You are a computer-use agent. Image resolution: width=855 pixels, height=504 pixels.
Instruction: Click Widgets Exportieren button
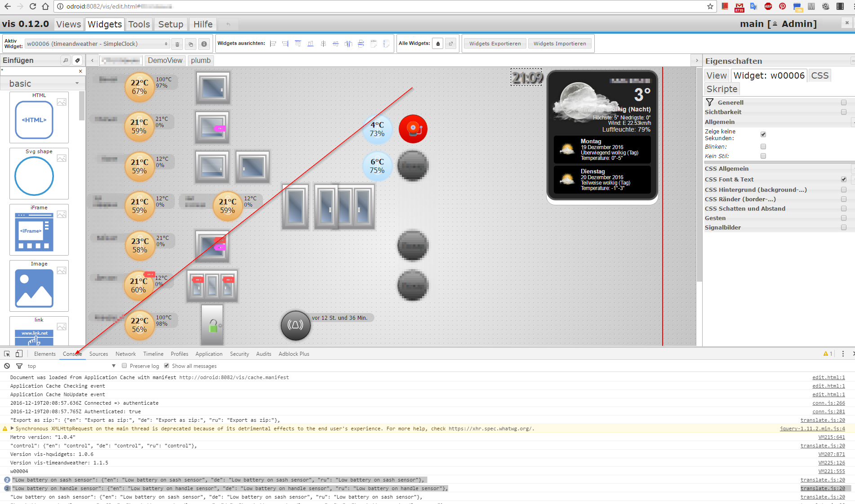495,44
